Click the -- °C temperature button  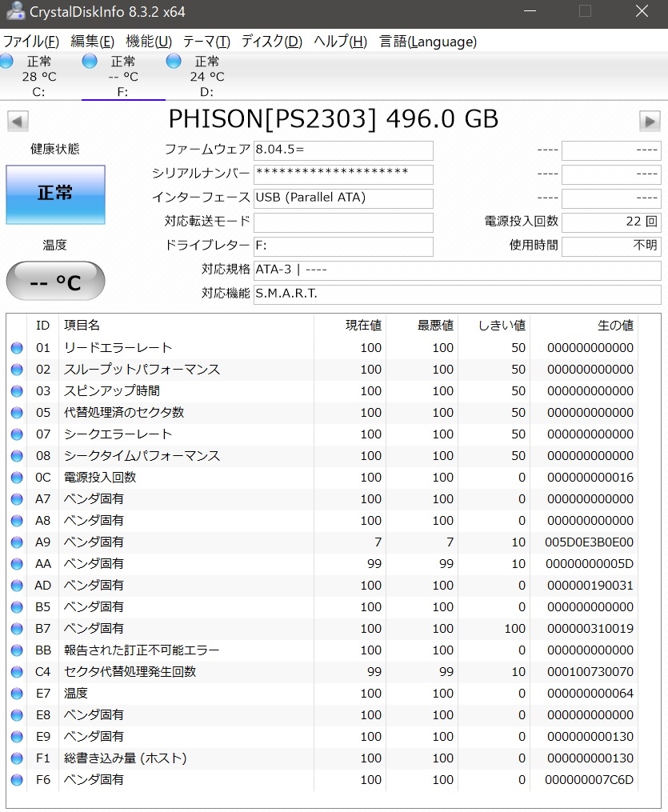click(x=55, y=281)
